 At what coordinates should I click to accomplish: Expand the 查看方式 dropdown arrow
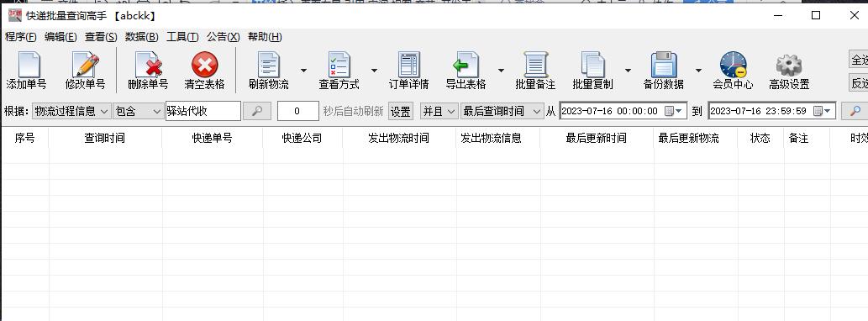pyautogui.click(x=374, y=71)
